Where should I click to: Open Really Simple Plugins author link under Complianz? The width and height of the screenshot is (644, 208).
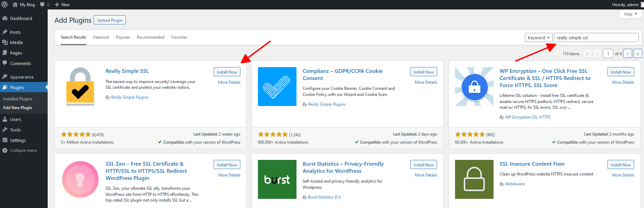pos(327,104)
